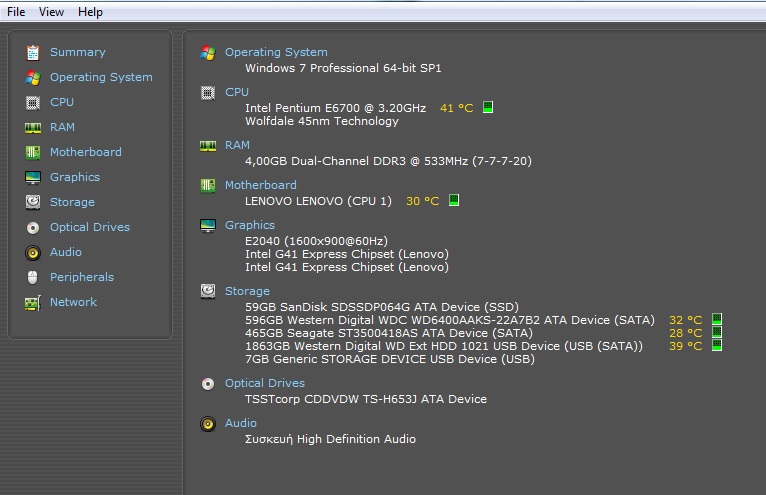This screenshot has height=495, width=766.
Task: Click the CPU temperature 41 °C value
Action: tap(457, 108)
